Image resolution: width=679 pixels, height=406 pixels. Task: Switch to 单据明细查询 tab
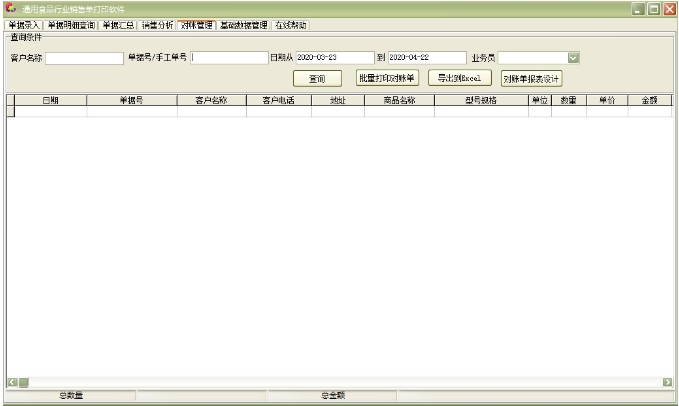(x=71, y=25)
